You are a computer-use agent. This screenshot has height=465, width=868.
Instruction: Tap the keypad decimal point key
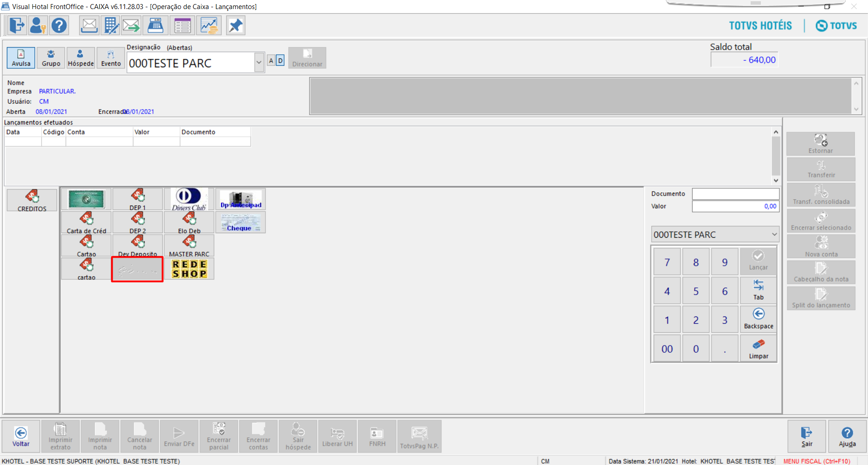pos(725,349)
